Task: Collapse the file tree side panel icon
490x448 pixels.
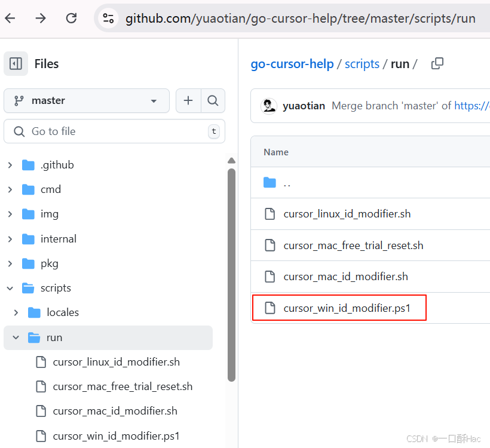Action: [16, 64]
